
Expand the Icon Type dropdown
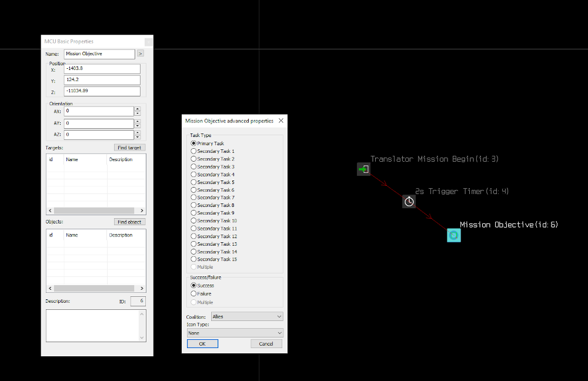235,333
